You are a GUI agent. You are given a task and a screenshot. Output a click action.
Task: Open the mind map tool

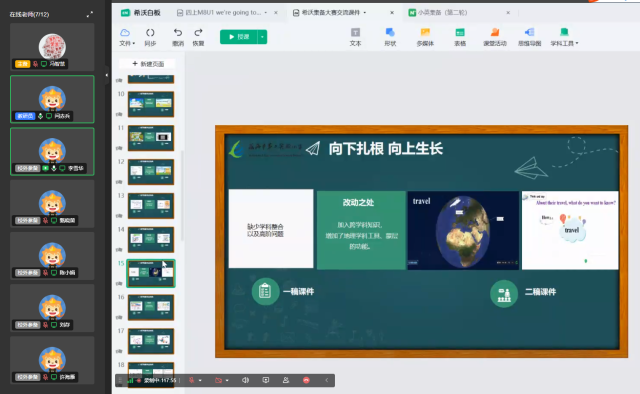tap(529, 37)
